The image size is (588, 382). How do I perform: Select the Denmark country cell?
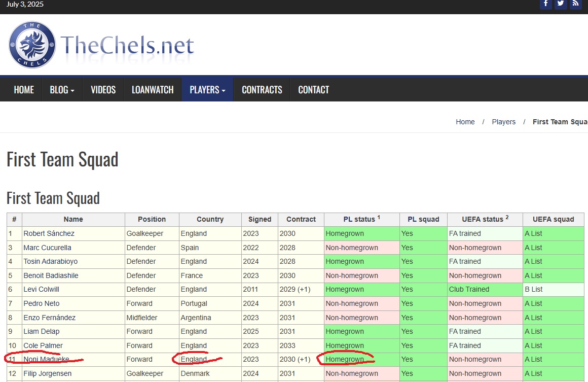click(210, 373)
